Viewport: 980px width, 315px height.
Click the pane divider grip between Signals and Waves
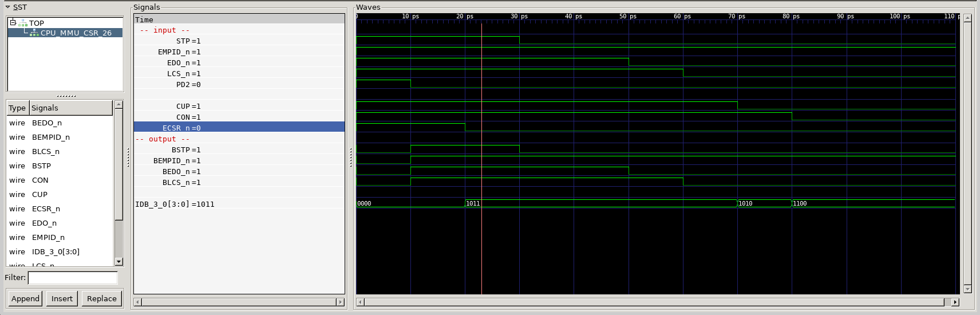351,157
